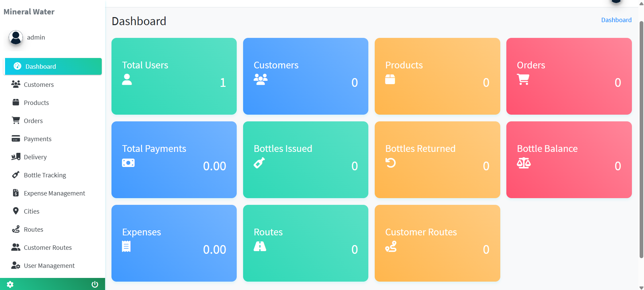Click the Dashboard page heading

click(139, 21)
